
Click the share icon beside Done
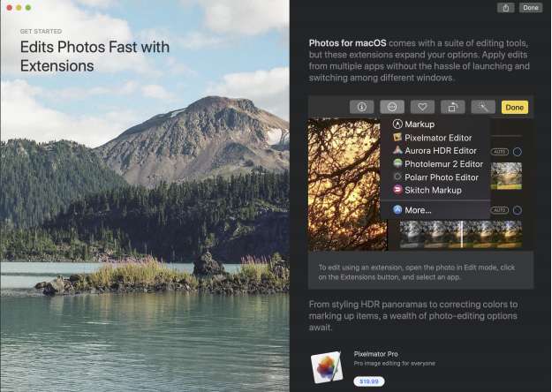(x=505, y=7)
